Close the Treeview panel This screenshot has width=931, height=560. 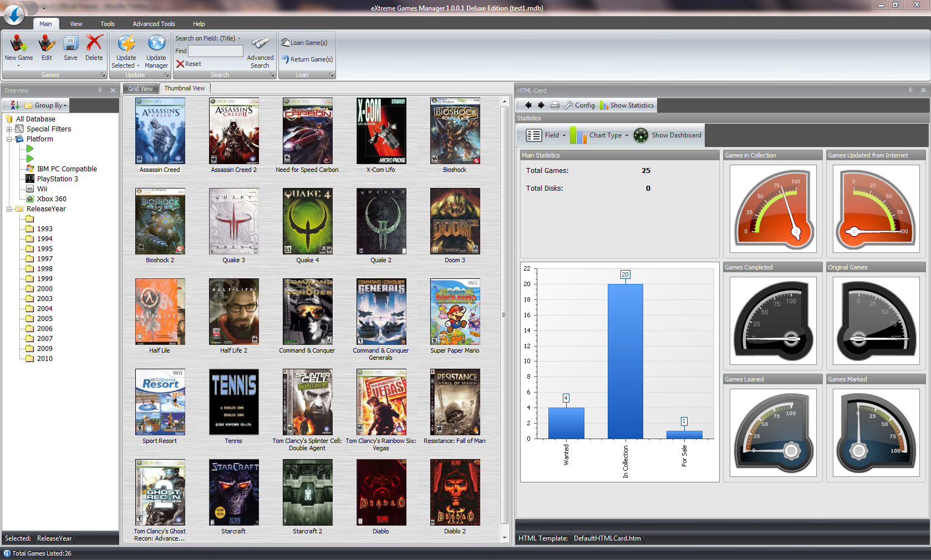[113, 90]
